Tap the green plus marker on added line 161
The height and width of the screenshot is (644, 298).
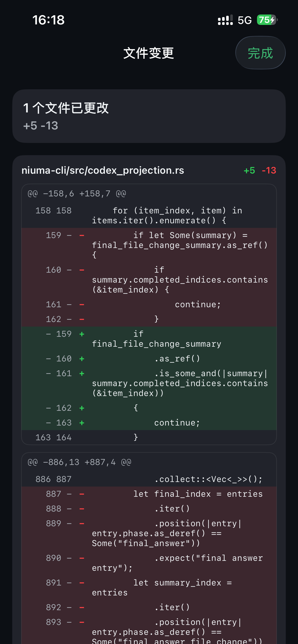pyautogui.click(x=82, y=373)
